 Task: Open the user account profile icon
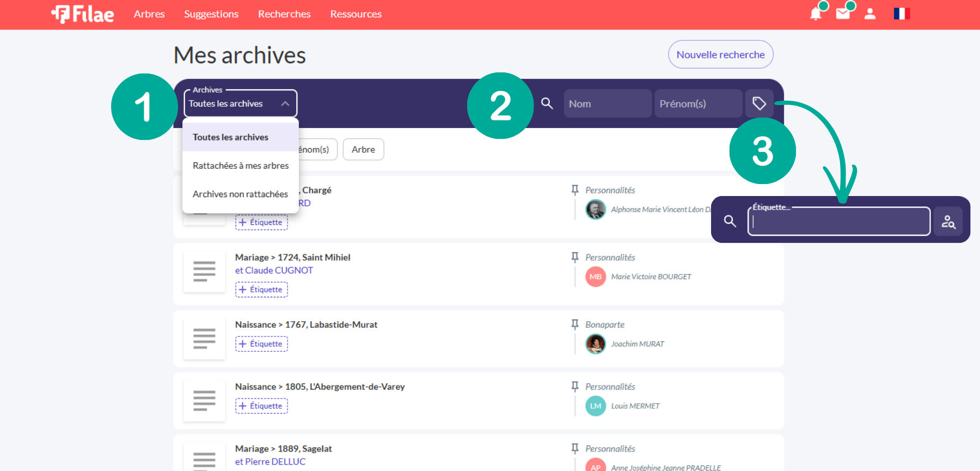(870, 14)
